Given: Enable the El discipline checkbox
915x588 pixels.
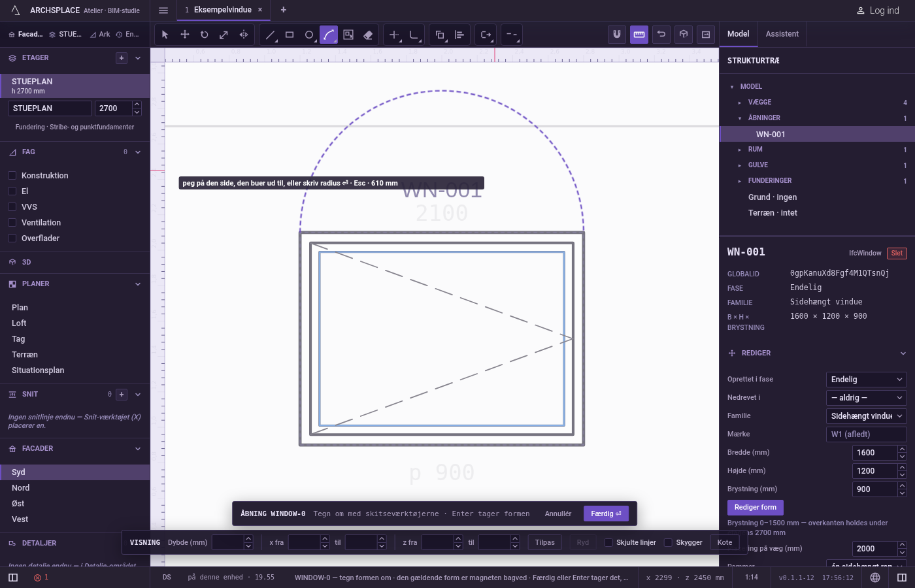Looking at the screenshot, I should pos(12,191).
